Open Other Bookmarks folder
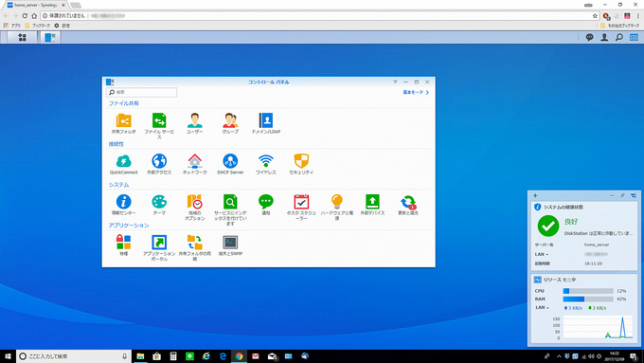Image resolution: width=644 pixels, height=363 pixels. [x=619, y=26]
